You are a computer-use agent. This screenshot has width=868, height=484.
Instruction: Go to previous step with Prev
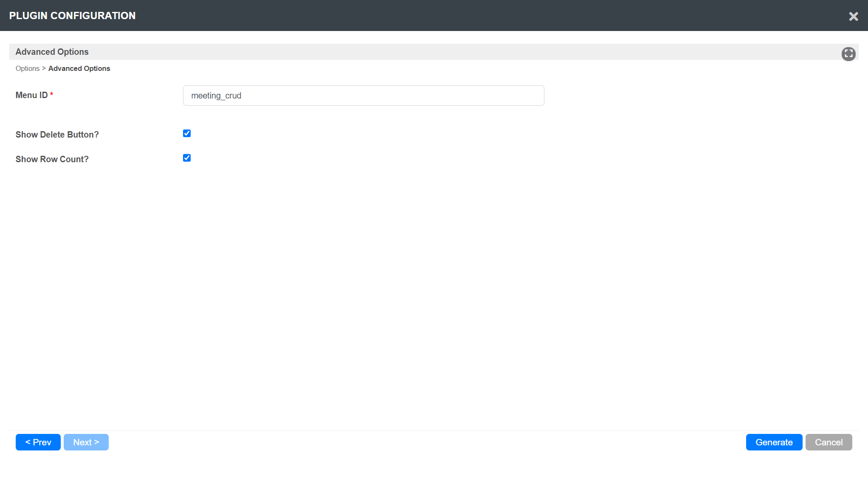[x=38, y=442]
